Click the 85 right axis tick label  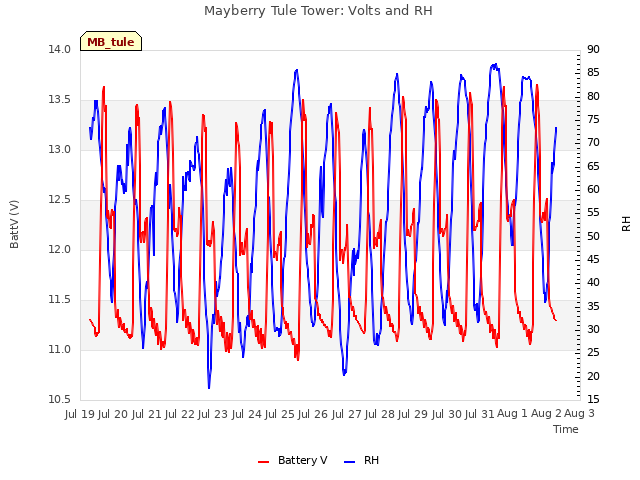(x=593, y=73)
